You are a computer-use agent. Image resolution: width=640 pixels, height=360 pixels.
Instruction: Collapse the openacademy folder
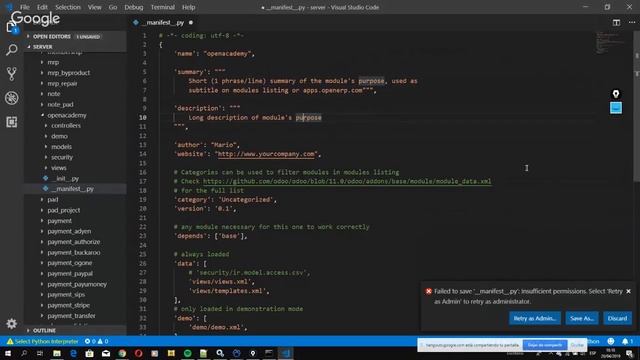click(67, 115)
